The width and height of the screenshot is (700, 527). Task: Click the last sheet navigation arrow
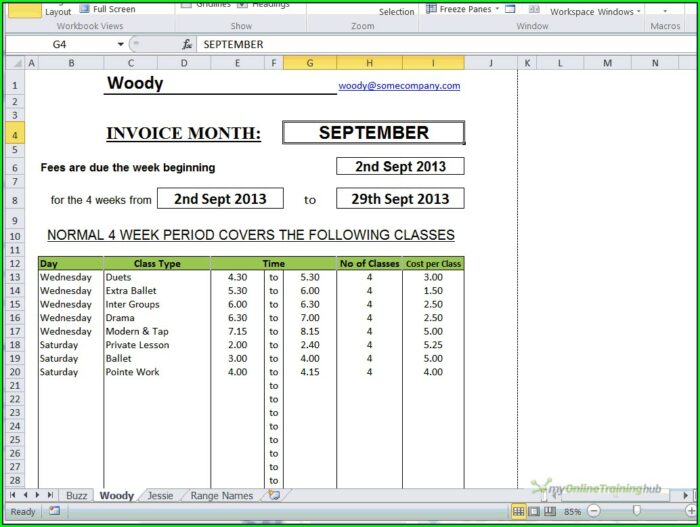pyautogui.click(x=50, y=495)
